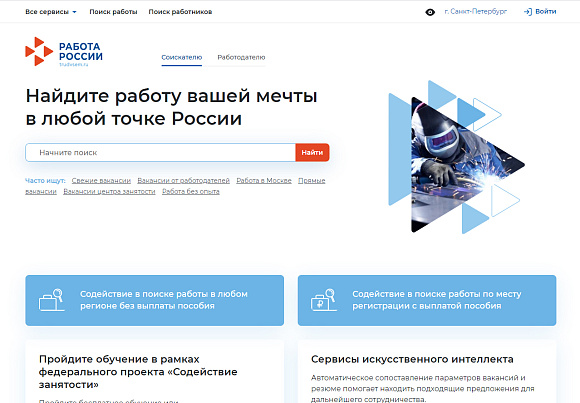580x403 pixels.
Task: Click the Работа России logo
Action: click(64, 51)
